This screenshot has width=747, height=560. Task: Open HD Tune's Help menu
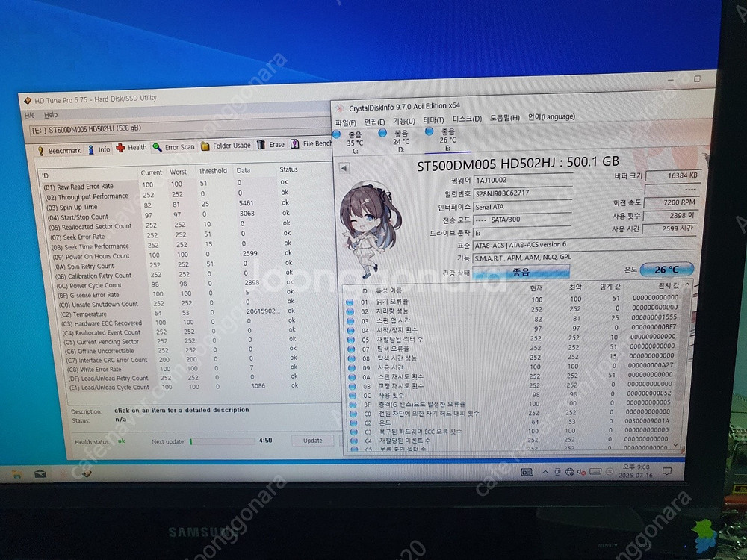(51, 115)
